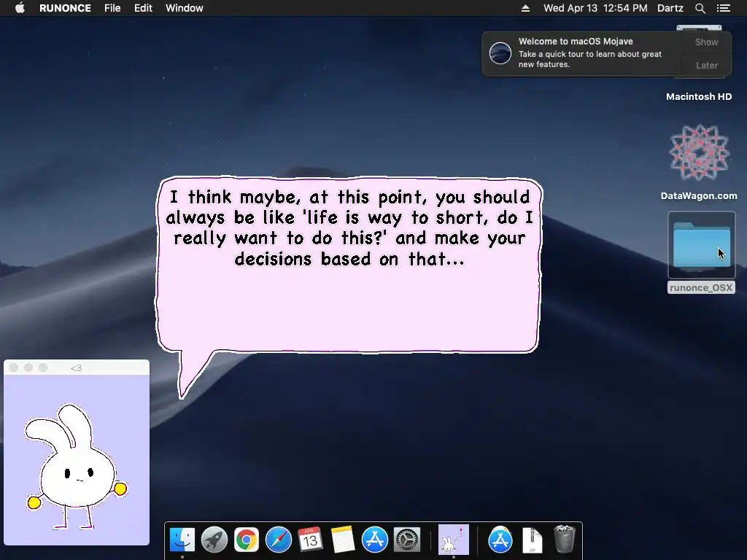Close the <3 bunny window
This screenshot has height=560, width=747.
pos(14,367)
